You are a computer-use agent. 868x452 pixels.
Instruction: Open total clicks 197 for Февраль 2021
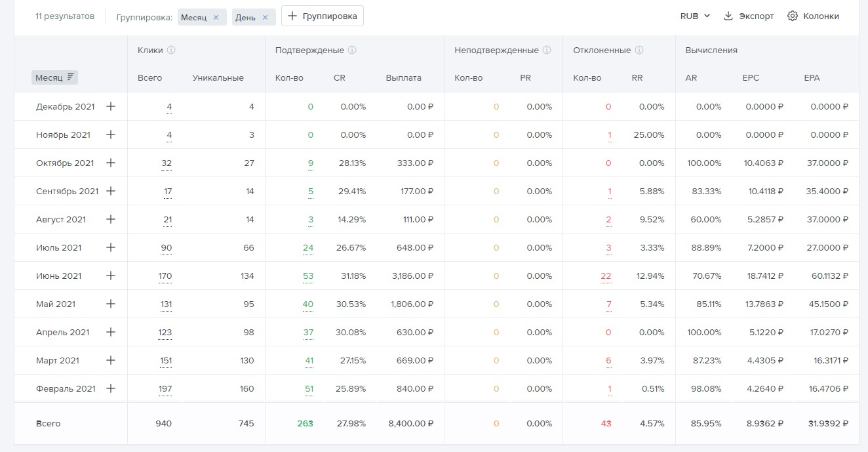coord(165,389)
